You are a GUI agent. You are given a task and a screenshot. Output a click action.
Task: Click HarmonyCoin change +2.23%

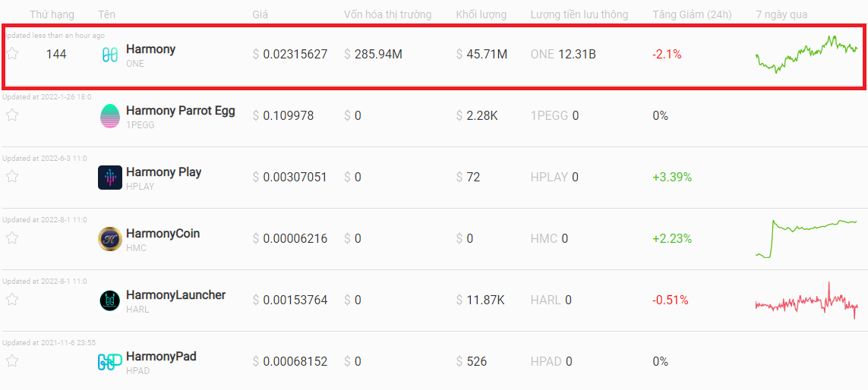click(x=673, y=238)
